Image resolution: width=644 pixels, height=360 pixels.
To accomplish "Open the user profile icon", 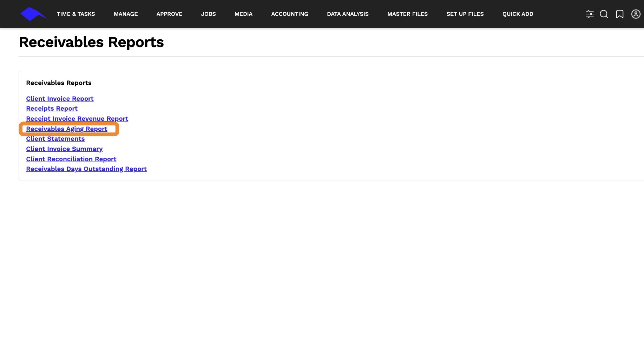I will 636,14.
